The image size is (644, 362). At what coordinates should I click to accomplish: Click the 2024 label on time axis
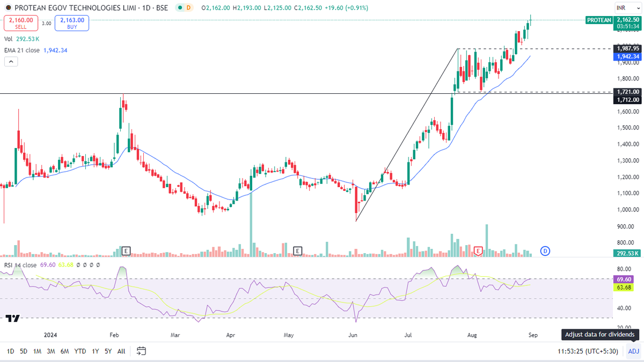pyautogui.click(x=49, y=335)
